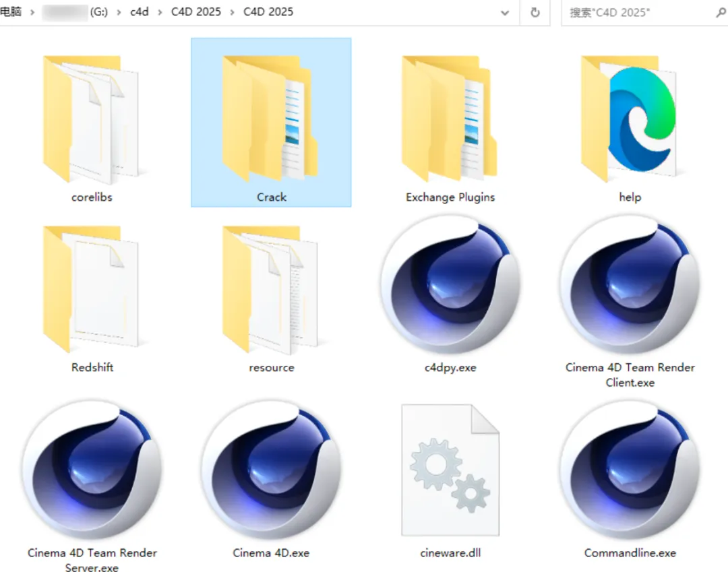The height and width of the screenshot is (572, 728).
Task: Click the "help" folder name label
Action: (630, 197)
